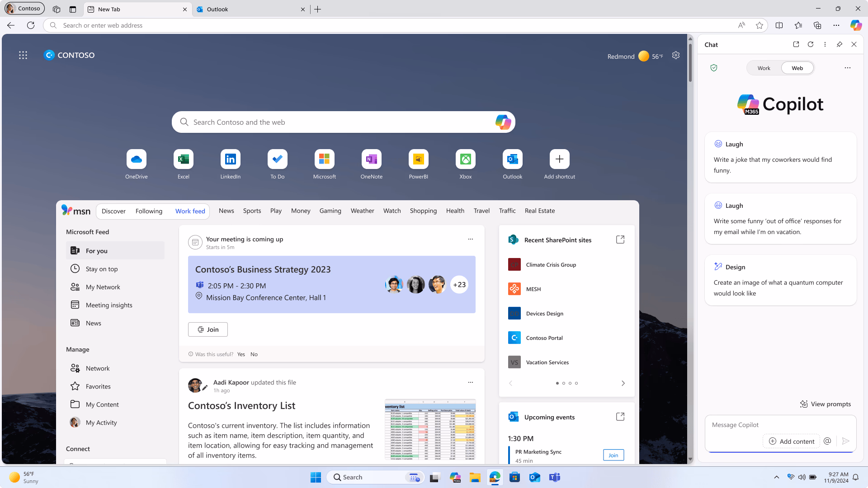Image resolution: width=868 pixels, height=488 pixels.
Task: Open tab actions menu icon
Action: pos(73,9)
